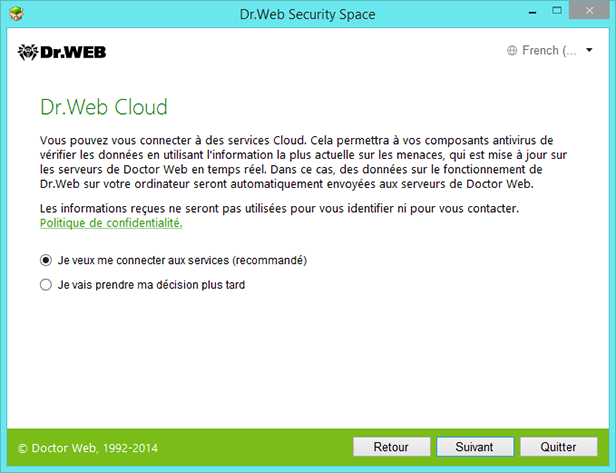Open the French language dropdown
The width and height of the screenshot is (616, 473).
pos(549,50)
